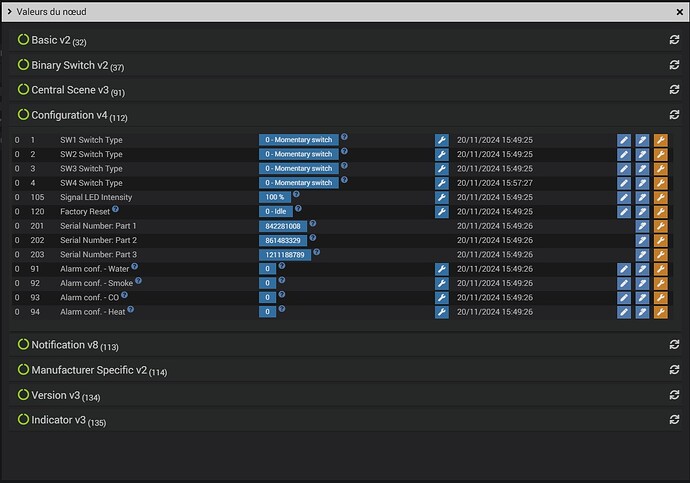
Task: Click the blue wrench next to Signal LED Intensity value
Action: tap(442, 198)
